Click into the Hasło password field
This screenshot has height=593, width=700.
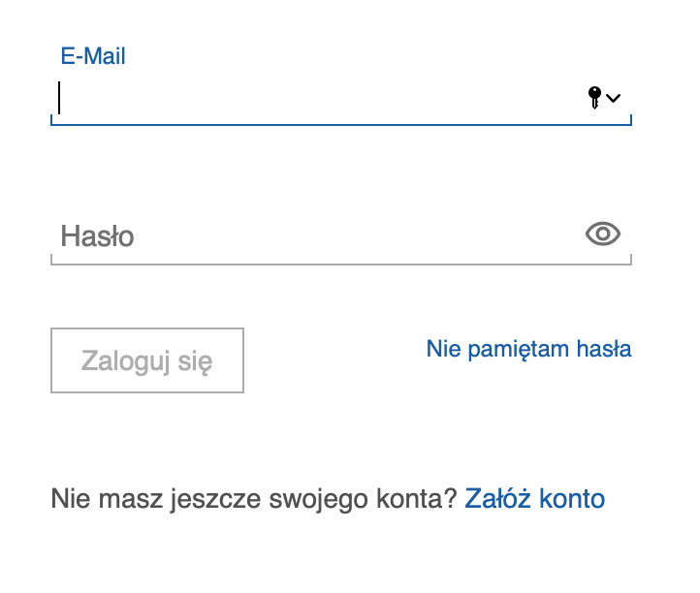341,236
